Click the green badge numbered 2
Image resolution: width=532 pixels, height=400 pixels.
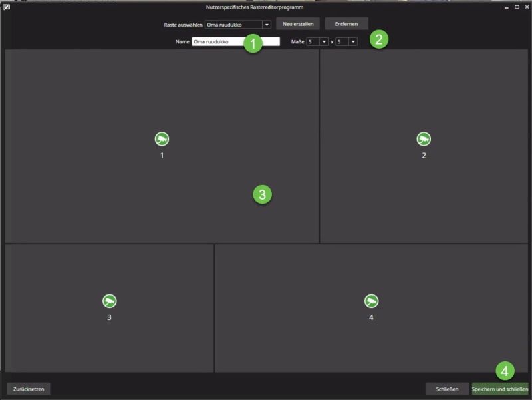[378, 39]
